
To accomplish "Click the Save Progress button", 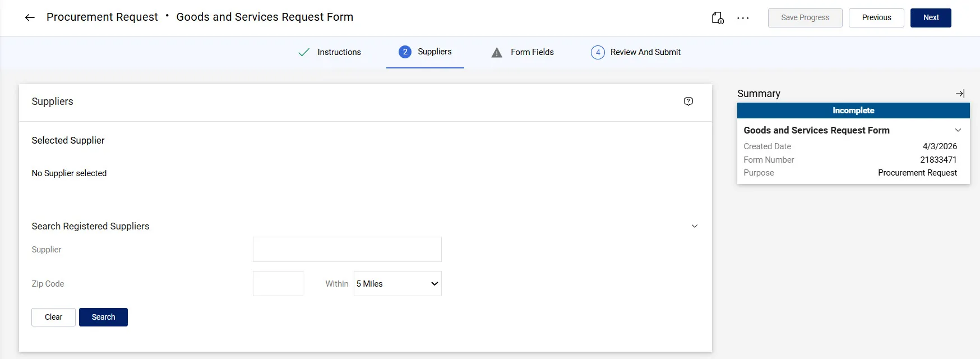I will coord(805,18).
